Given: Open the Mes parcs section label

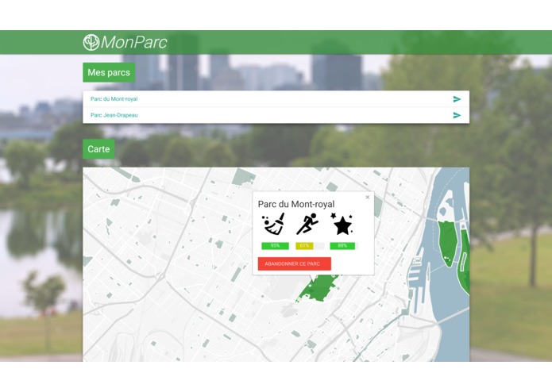Looking at the screenshot, I should click(109, 72).
